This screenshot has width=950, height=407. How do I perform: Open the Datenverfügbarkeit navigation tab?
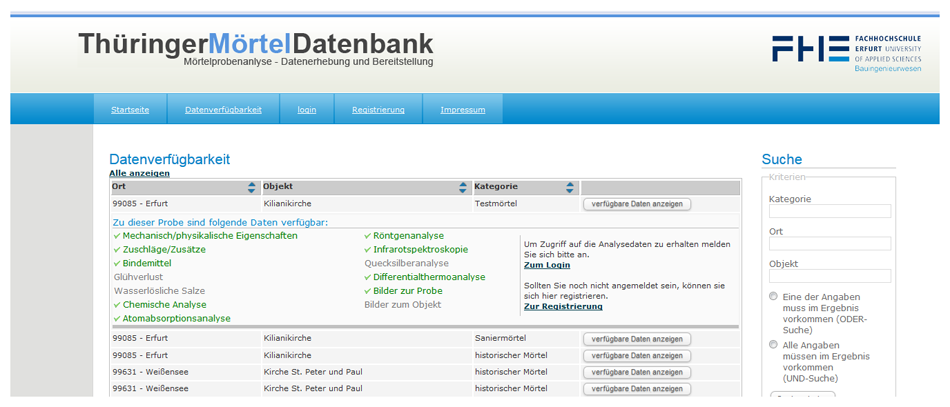pos(223,110)
